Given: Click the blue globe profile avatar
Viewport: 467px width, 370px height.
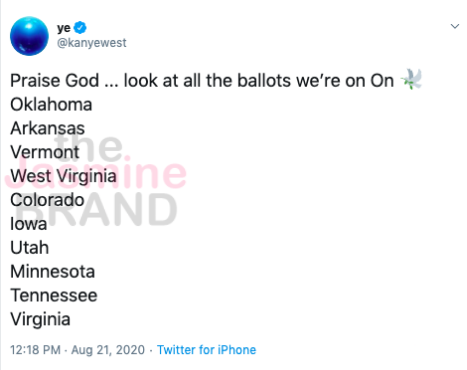Looking at the screenshot, I should (x=29, y=36).
